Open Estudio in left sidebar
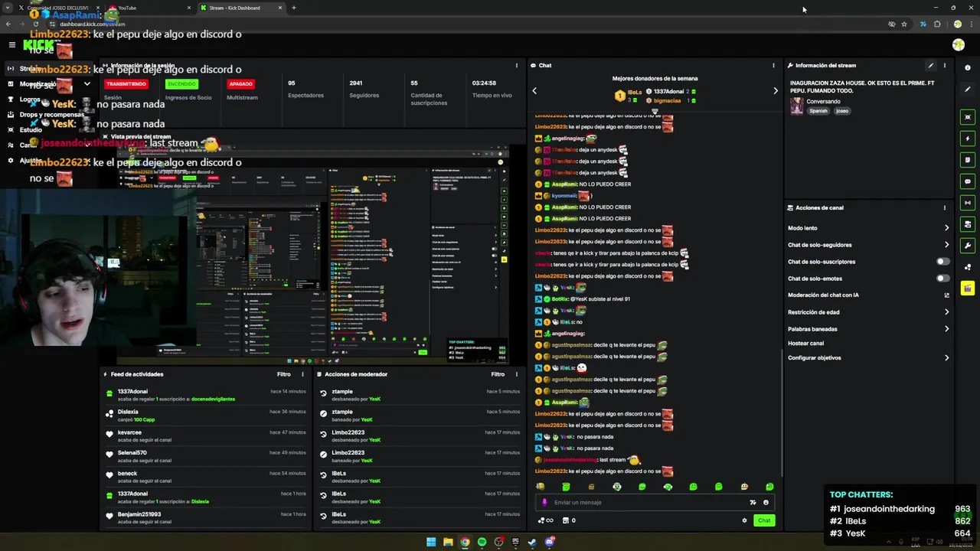This screenshot has width=980, height=551. pyautogui.click(x=31, y=130)
